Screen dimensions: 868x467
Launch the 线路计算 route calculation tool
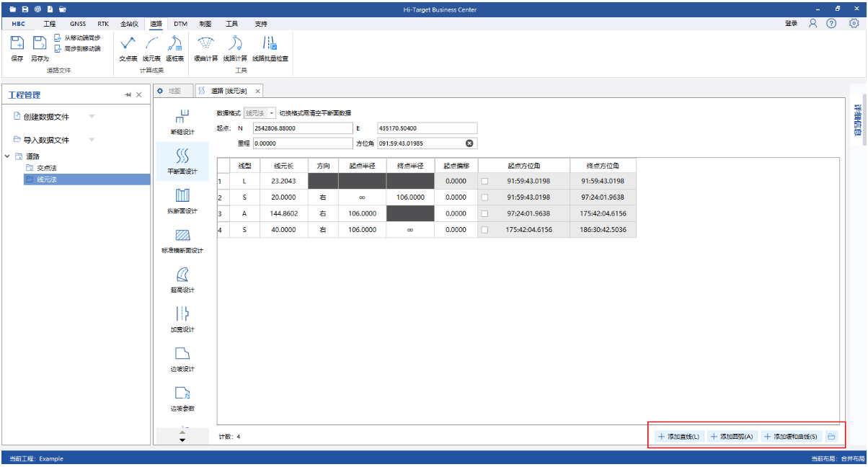click(234, 48)
